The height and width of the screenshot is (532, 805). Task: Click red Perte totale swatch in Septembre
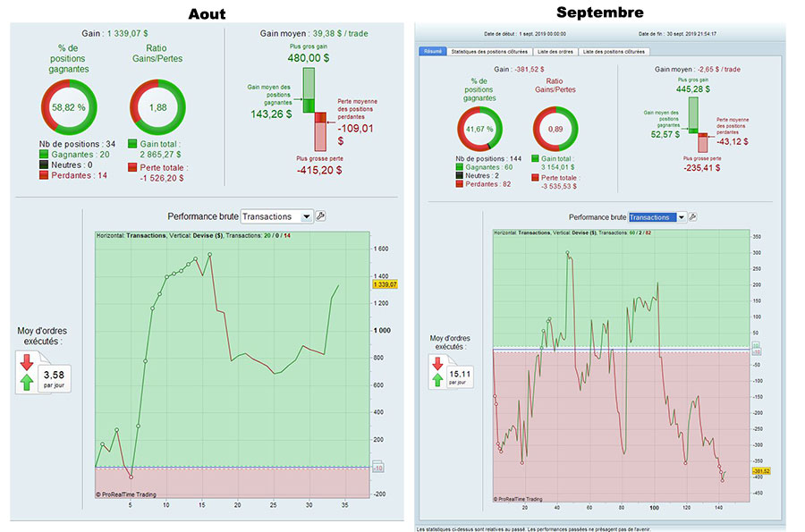click(535, 178)
